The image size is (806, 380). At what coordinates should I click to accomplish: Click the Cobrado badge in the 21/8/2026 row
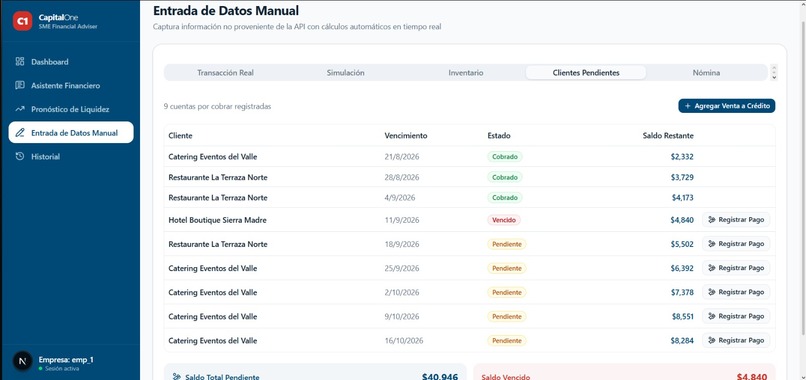[x=505, y=156]
